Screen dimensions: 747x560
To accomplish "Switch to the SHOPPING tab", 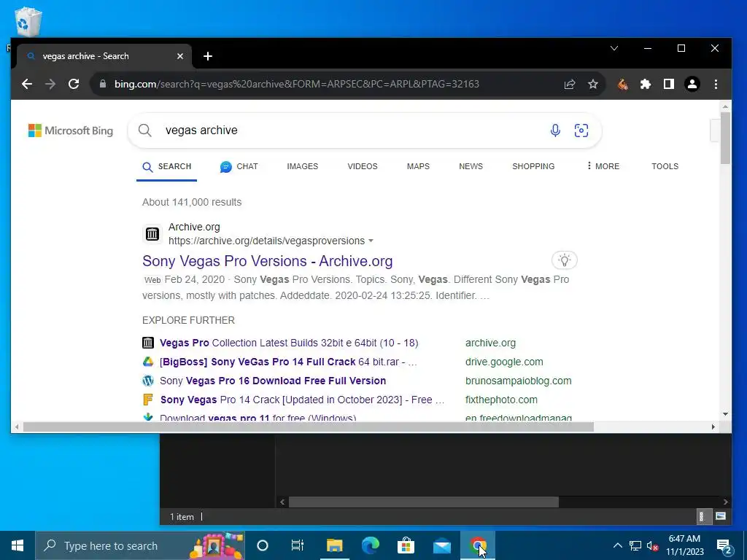I will pyautogui.click(x=533, y=167).
